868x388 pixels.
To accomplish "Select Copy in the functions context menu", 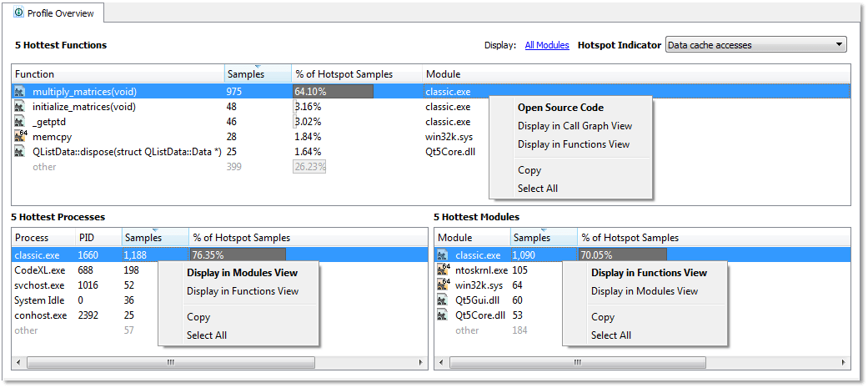I will [x=529, y=170].
